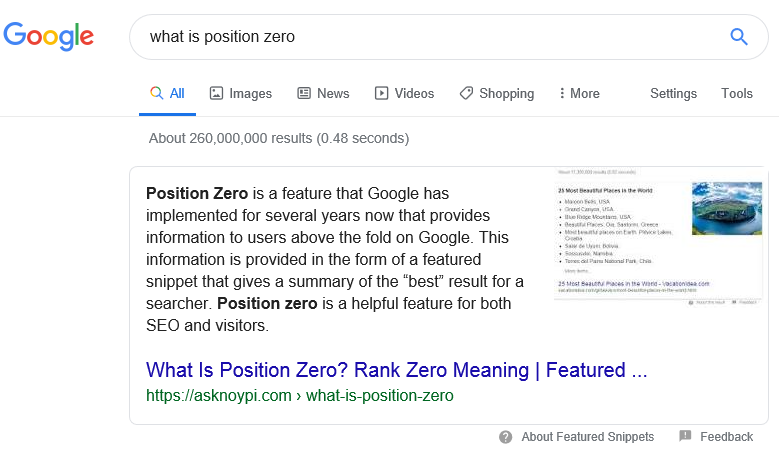
Task: Switch to the Videos tab
Action: pyautogui.click(x=404, y=93)
